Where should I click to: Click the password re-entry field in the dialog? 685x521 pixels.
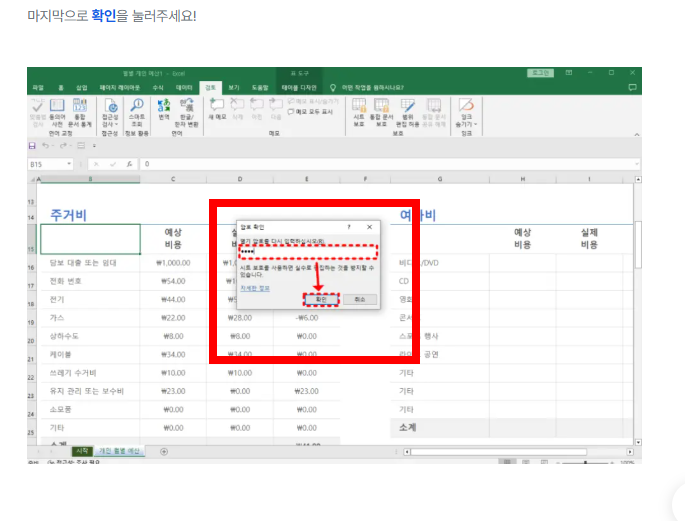308,252
